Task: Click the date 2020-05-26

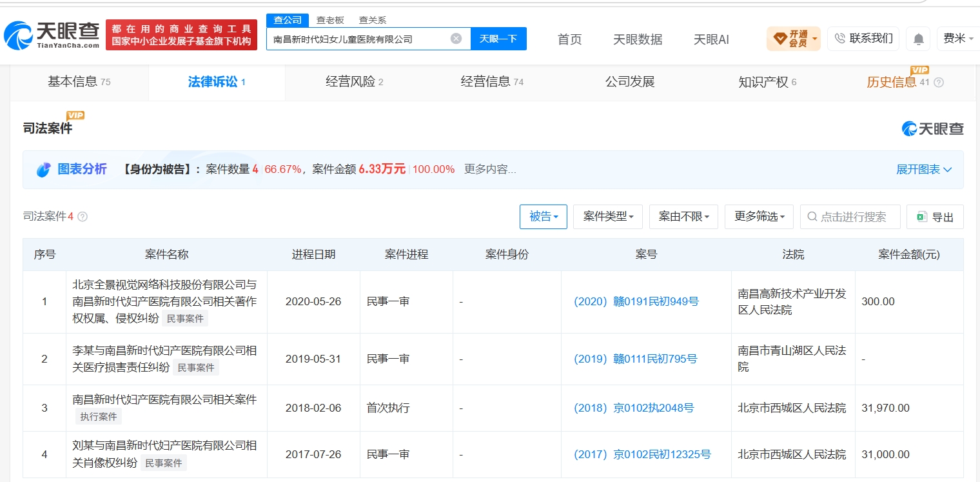Action: click(313, 301)
